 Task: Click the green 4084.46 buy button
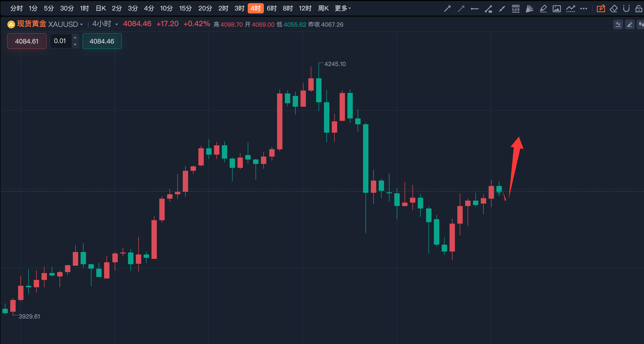click(x=102, y=41)
